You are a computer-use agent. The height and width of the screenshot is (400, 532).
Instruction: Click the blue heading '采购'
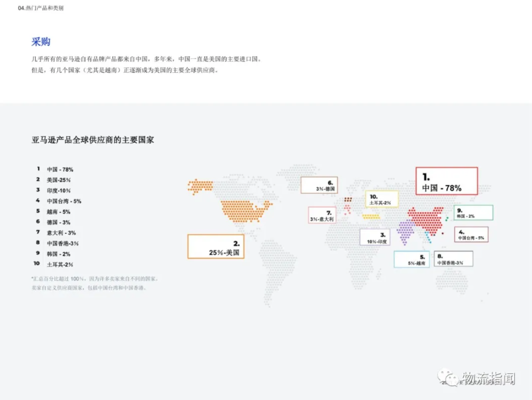click(41, 42)
